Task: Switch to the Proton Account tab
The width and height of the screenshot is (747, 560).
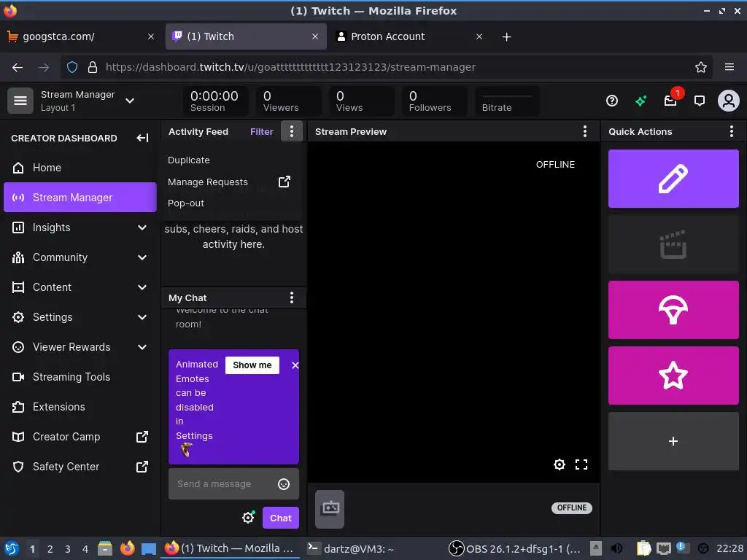Action: pyautogui.click(x=410, y=36)
